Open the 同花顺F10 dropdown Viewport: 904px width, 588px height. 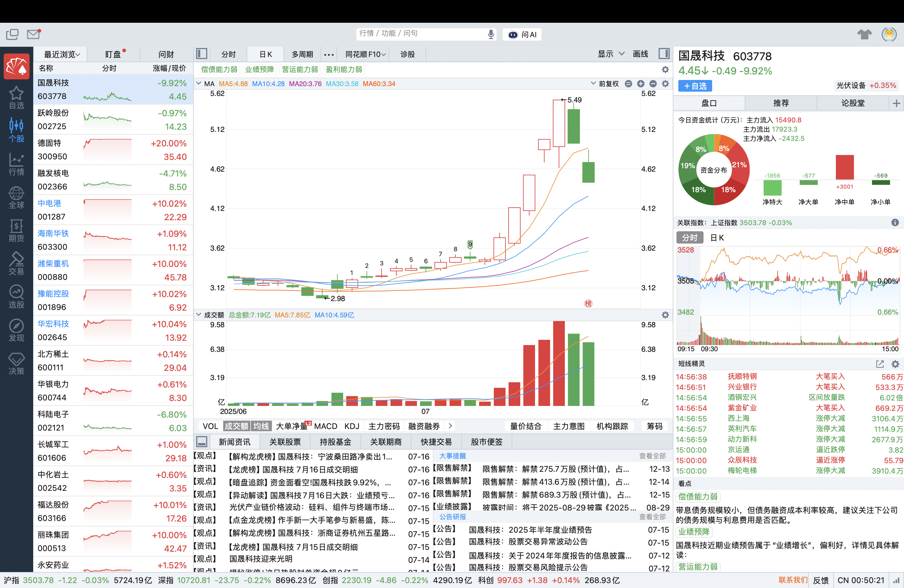click(x=365, y=54)
